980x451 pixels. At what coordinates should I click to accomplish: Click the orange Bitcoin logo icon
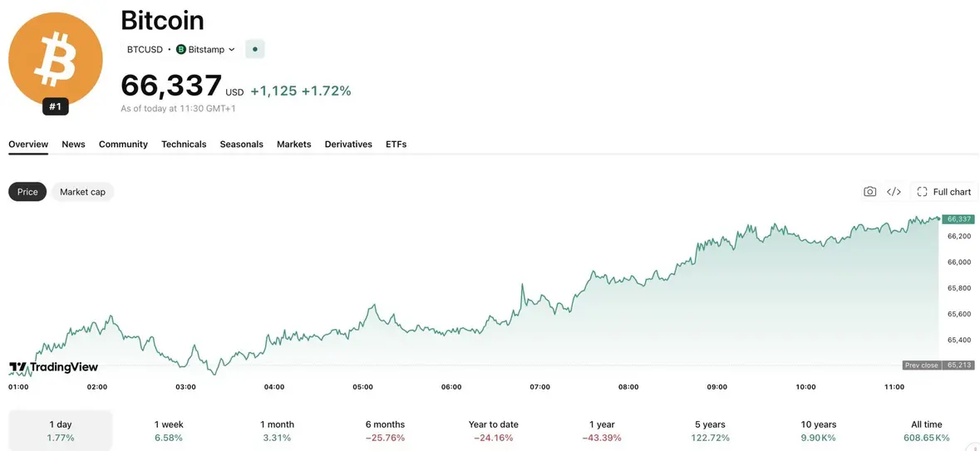[55, 59]
